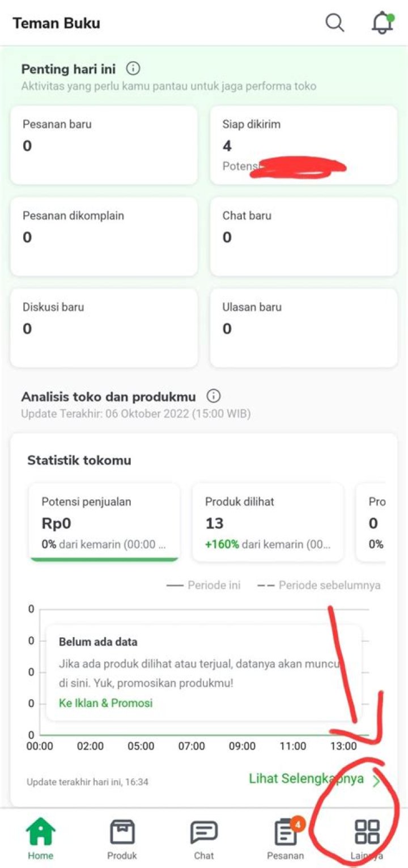Open the Produk box icon
This screenshot has height=868, width=408.
(122, 833)
